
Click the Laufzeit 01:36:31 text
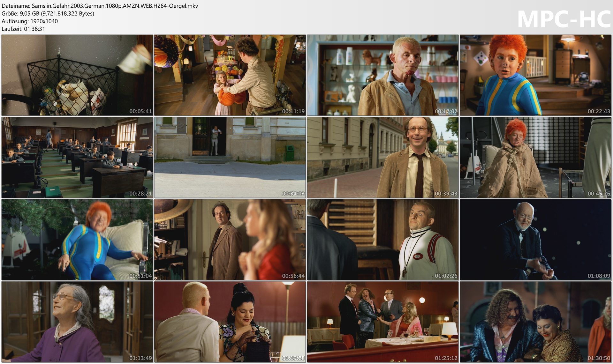tap(23, 29)
